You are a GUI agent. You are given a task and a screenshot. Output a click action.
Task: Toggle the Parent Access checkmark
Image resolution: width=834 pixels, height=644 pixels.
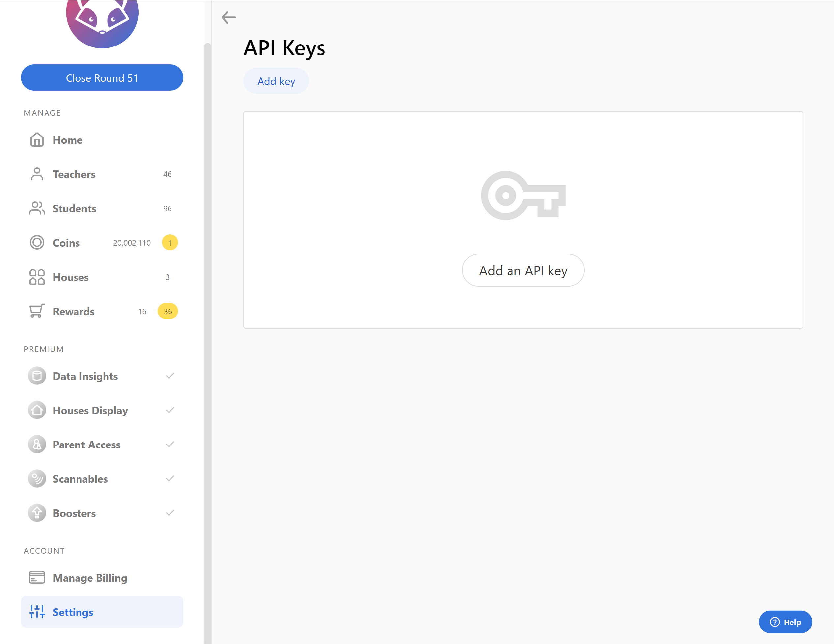[x=170, y=445]
